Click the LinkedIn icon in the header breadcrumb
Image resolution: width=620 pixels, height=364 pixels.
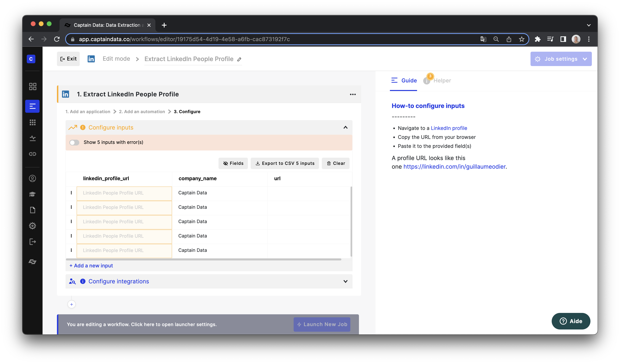tap(91, 59)
